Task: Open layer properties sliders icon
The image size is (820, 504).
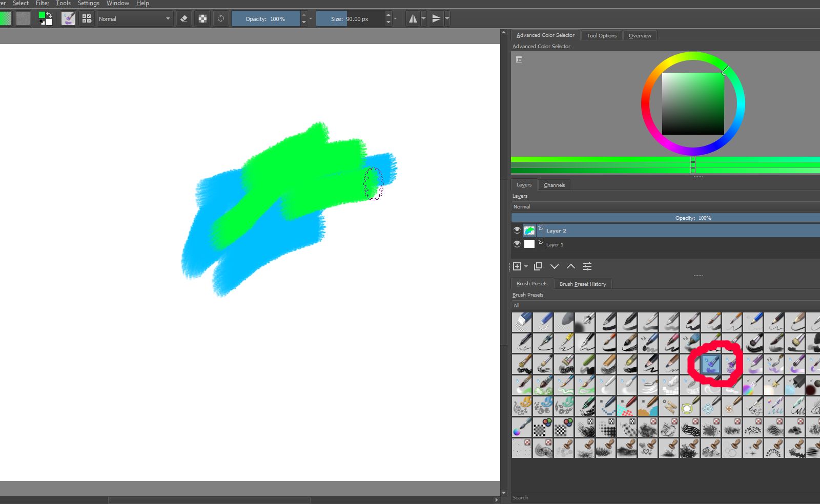Action: (x=587, y=266)
